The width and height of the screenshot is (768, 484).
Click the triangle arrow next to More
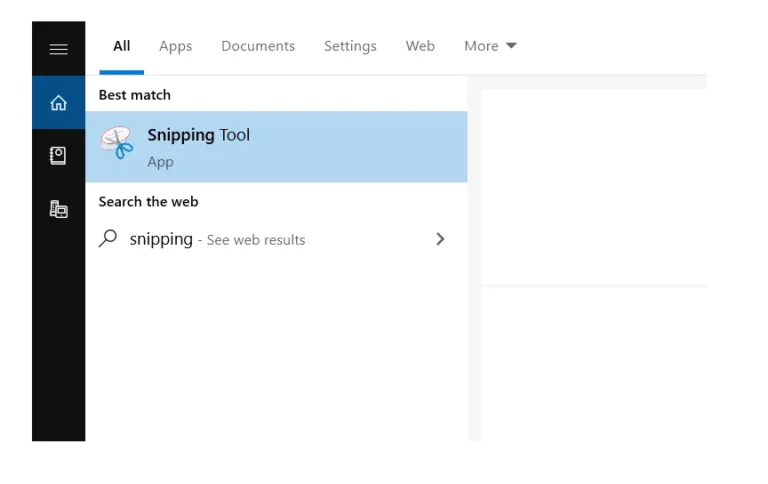[511, 46]
